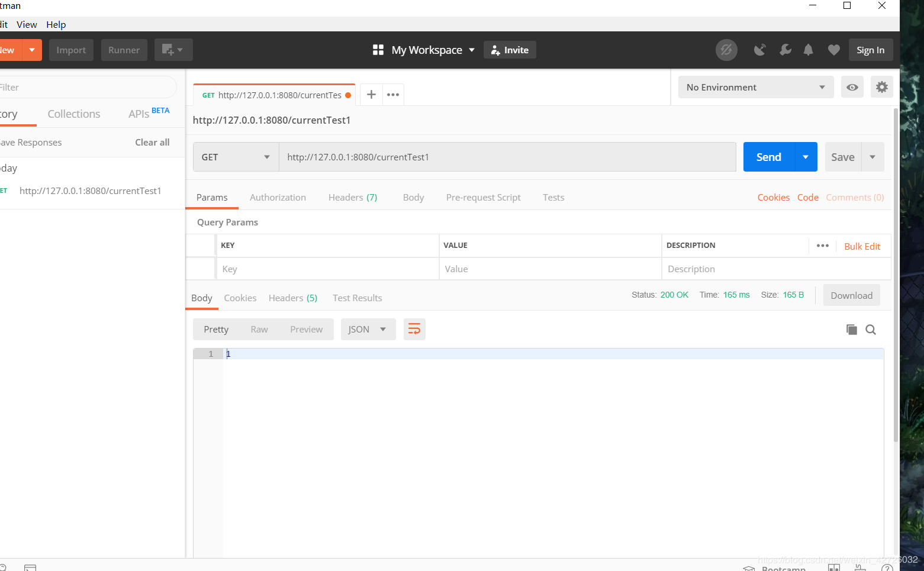Click the param Description field
This screenshot has height=571, width=924.
point(777,269)
